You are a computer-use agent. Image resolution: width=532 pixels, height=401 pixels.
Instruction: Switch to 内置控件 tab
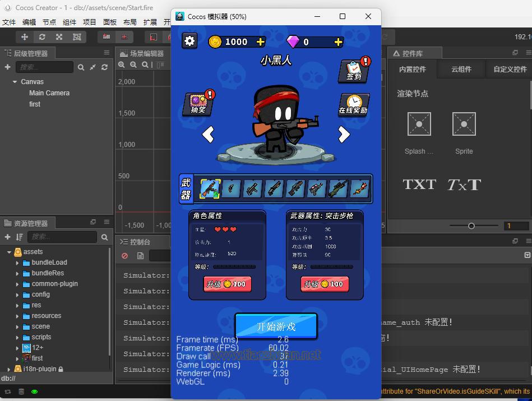point(413,70)
